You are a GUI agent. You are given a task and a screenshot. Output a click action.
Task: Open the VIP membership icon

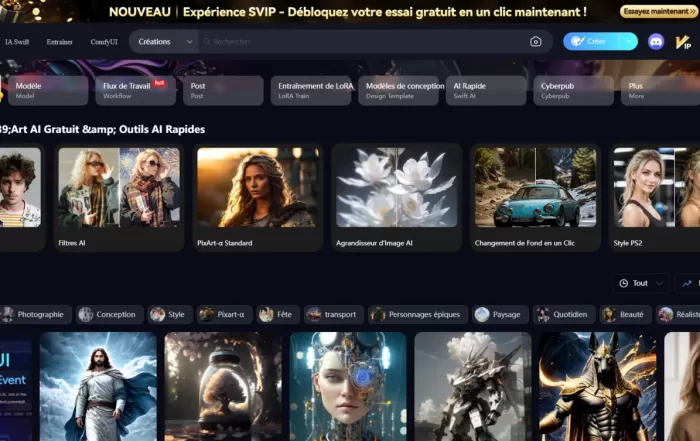click(683, 42)
